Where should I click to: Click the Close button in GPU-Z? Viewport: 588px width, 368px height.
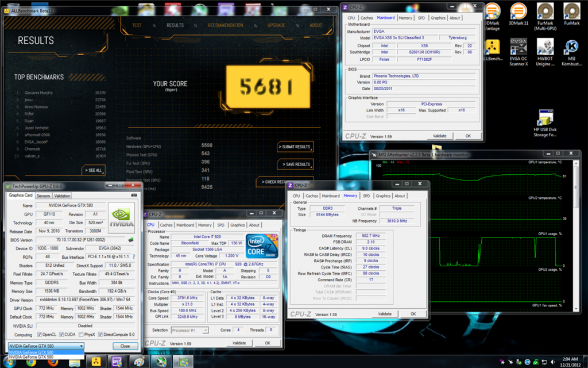[125, 346]
